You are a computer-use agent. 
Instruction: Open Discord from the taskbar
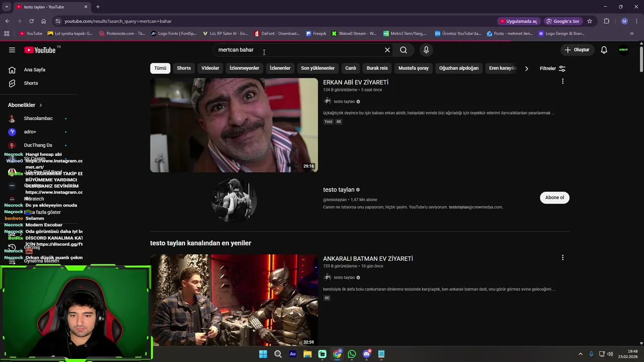[x=367, y=354]
